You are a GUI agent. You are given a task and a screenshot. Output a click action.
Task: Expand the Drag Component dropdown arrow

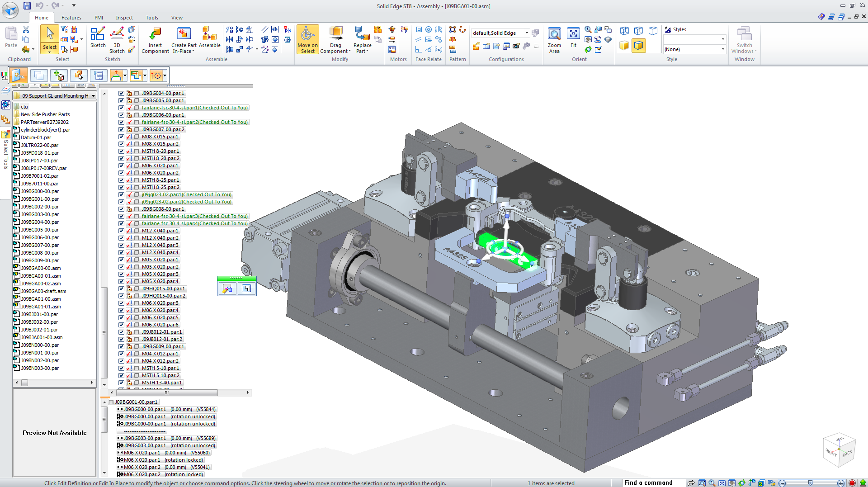pyautogui.click(x=349, y=51)
